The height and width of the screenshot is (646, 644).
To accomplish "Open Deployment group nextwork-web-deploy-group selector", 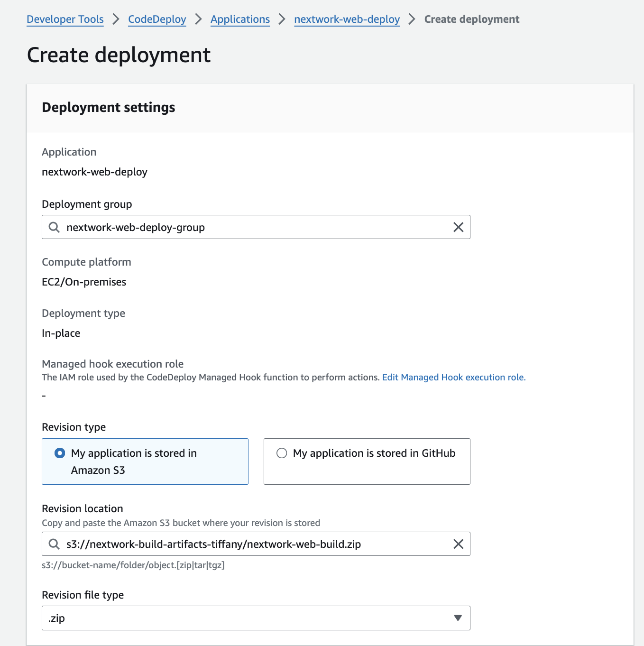I will [x=256, y=227].
